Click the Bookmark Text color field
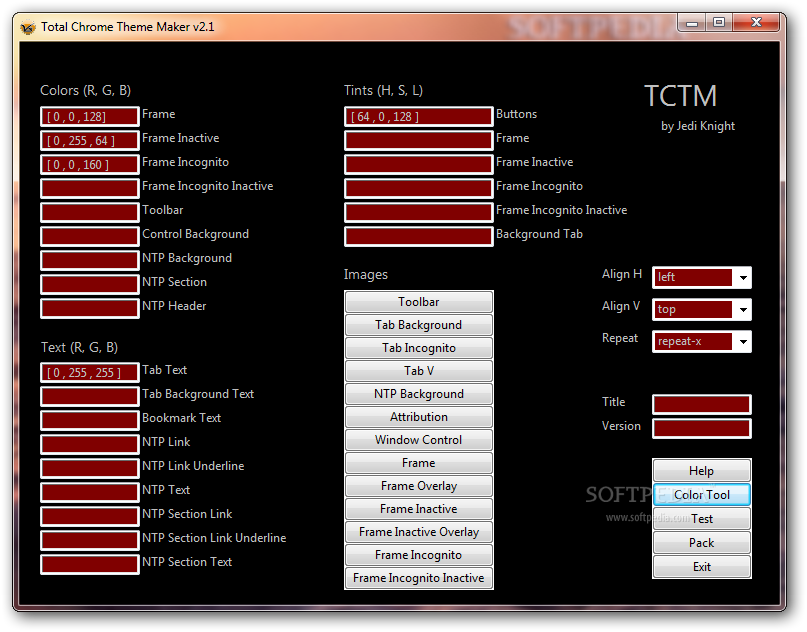 click(x=90, y=420)
